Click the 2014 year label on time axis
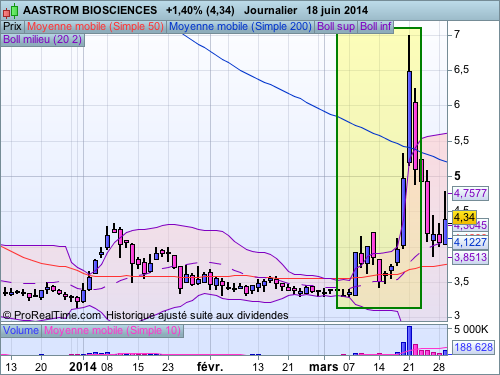This screenshot has height=375, width=500. pyautogui.click(x=83, y=367)
